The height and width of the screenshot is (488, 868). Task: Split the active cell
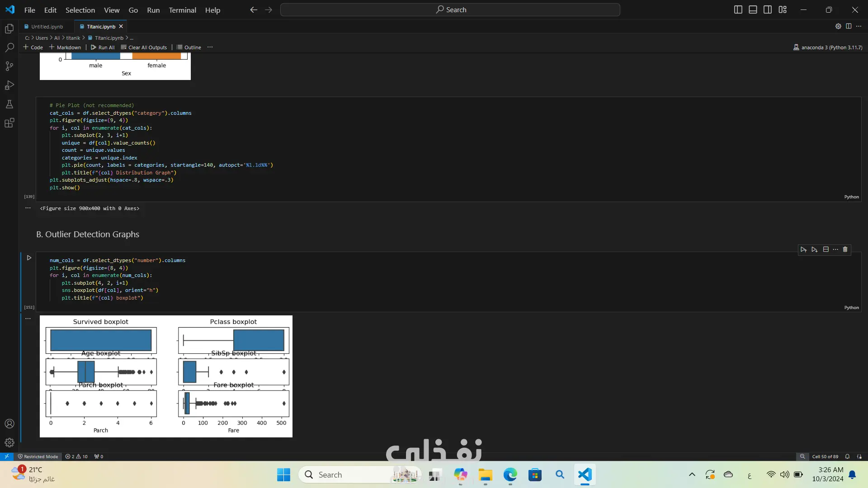coord(826,249)
